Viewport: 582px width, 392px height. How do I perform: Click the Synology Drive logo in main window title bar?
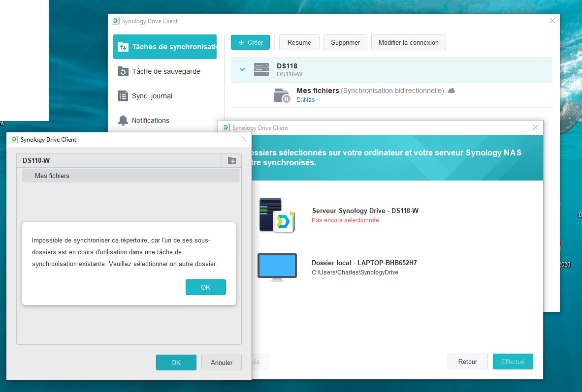tap(116, 21)
